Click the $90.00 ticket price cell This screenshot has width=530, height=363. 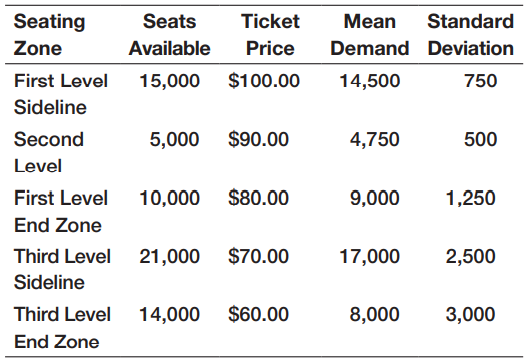click(x=258, y=139)
